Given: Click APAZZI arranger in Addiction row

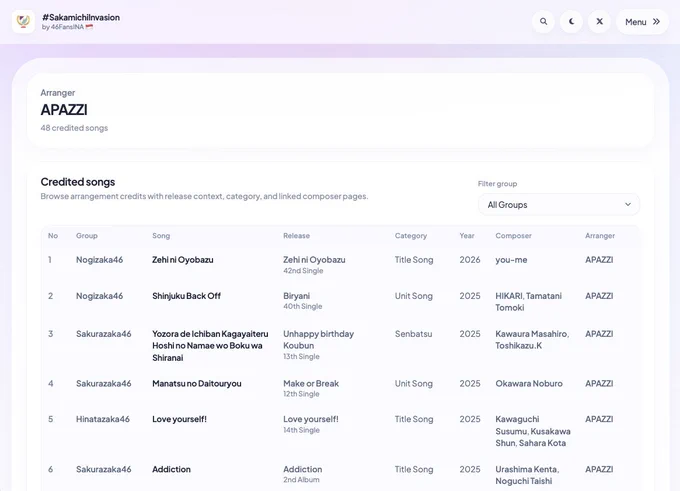Looking at the screenshot, I should [599, 469].
